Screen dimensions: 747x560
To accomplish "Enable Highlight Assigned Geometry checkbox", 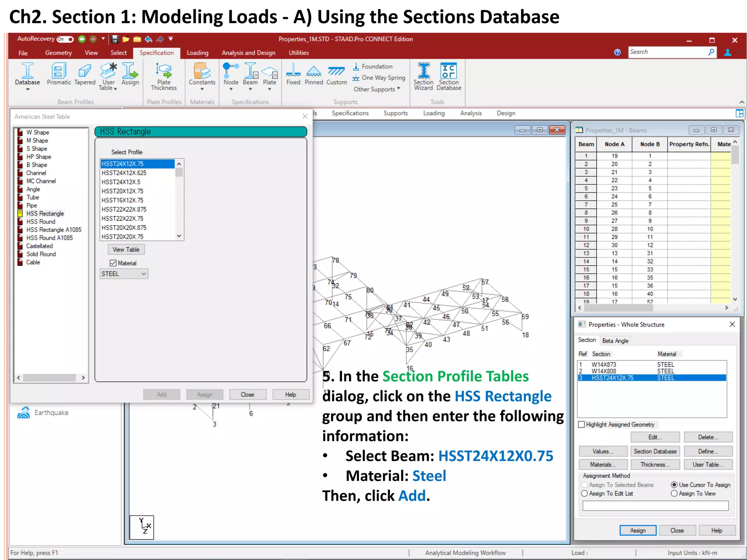I will coord(582,424).
